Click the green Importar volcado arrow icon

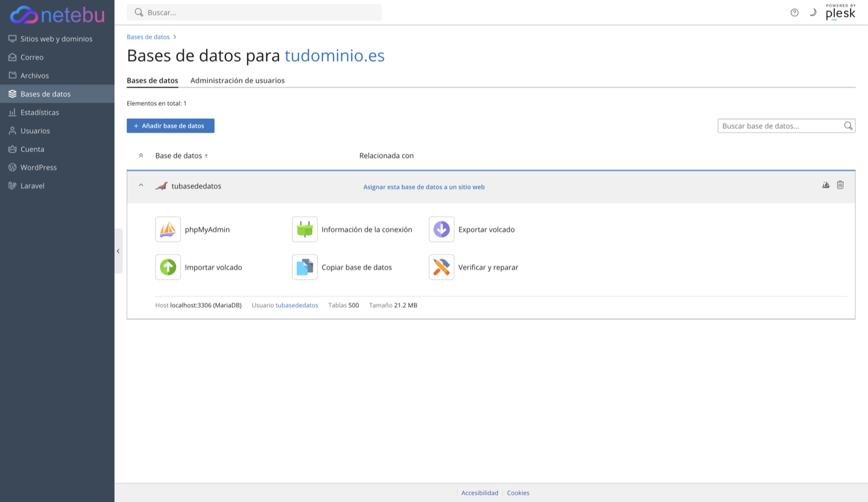coord(168,267)
